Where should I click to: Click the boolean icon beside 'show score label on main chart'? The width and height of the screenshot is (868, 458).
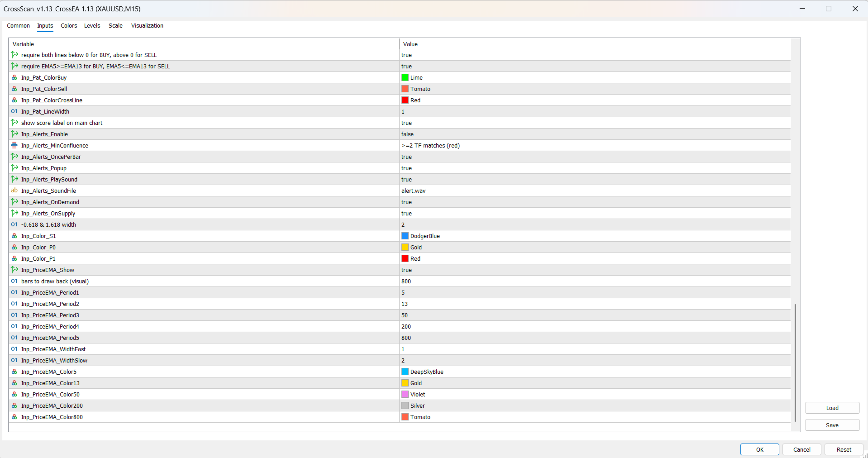coord(14,123)
